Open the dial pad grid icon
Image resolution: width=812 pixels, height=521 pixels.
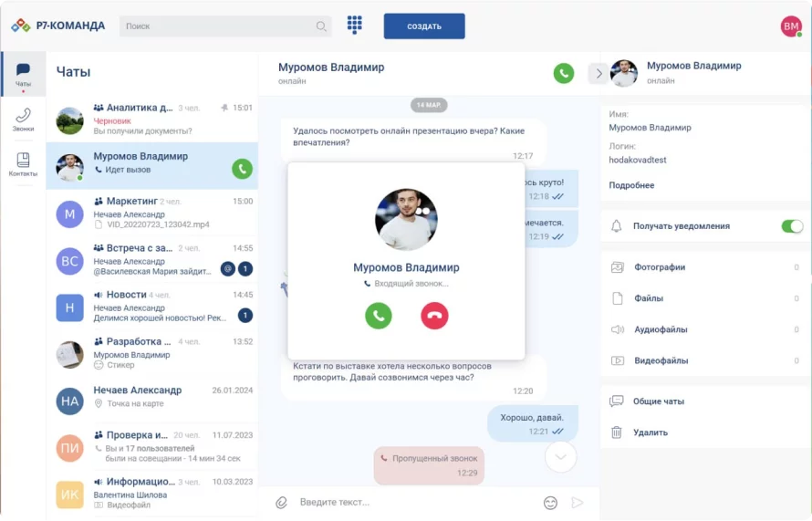355,26
